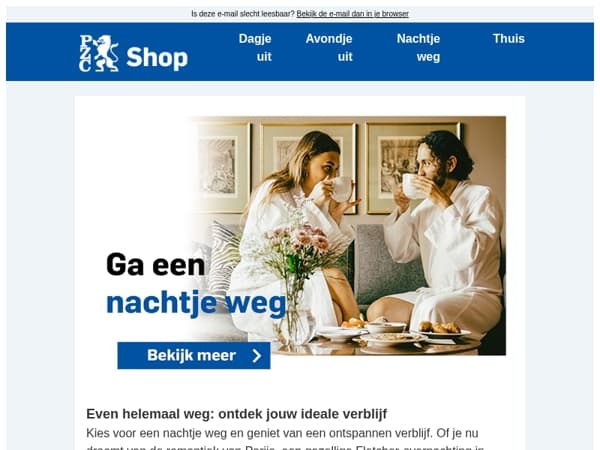This screenshot has height=450, width=600.
Task: Click the chevron arrow inside 'Bekijk meer'
Action: click(257, 355)
